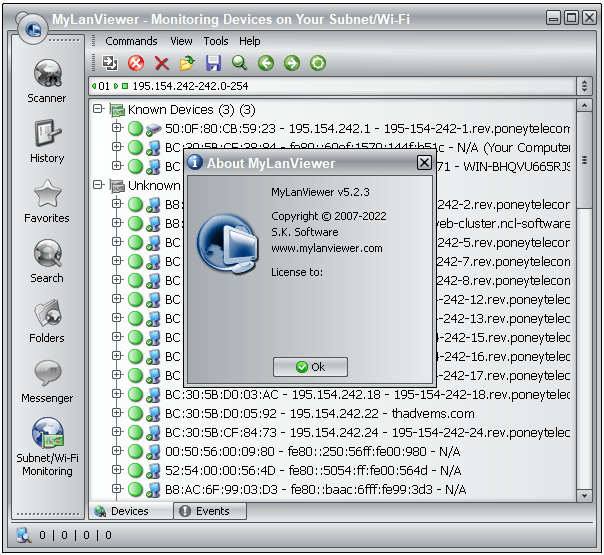The height and width of the screenshot is (555, 604).
Task: Switch to the Devices tab
Action: (131, 511)
